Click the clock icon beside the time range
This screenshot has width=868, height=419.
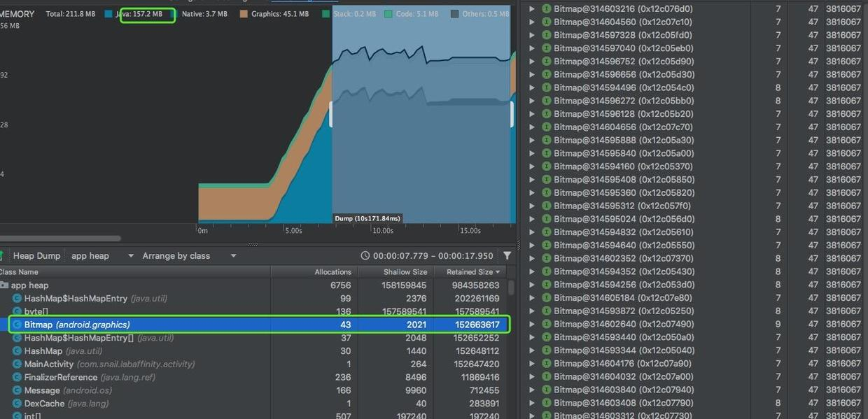tap(365, 256)
